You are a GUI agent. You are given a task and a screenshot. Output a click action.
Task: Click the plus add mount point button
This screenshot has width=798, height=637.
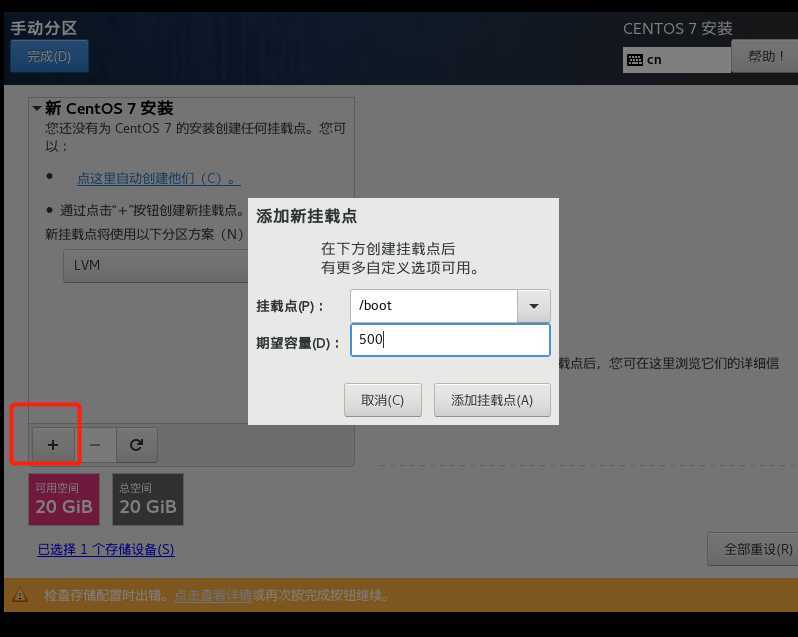(53, 445)
